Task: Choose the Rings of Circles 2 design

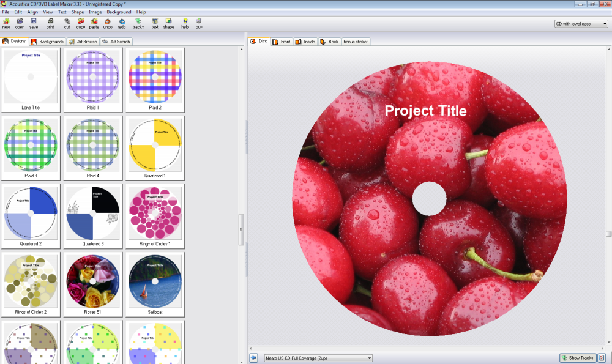Action: click(31, 285)
